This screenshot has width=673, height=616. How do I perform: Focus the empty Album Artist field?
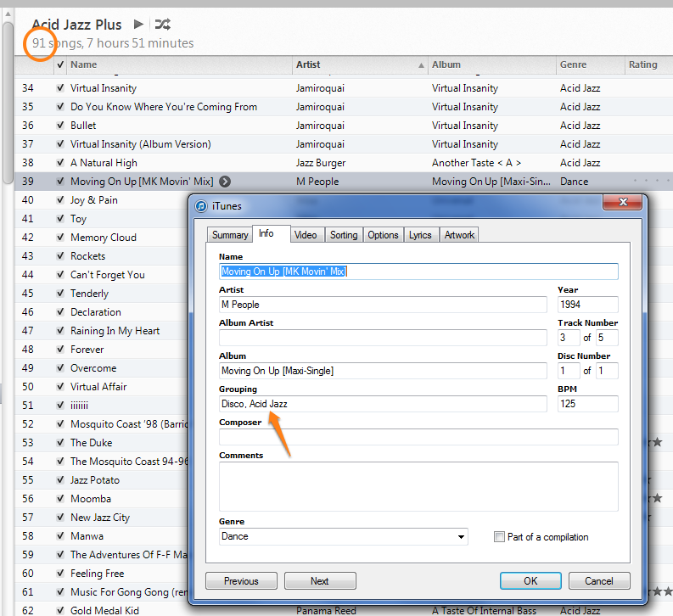click(383, 338)
